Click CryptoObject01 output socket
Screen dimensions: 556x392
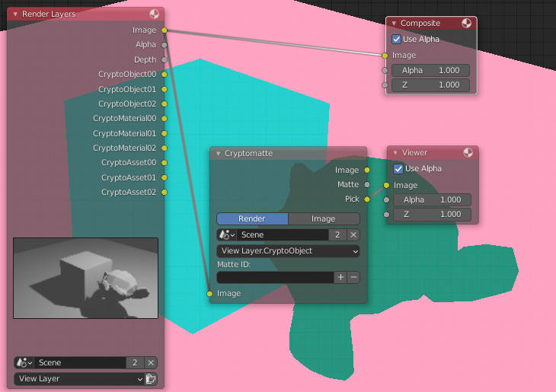tap(165, 89)
